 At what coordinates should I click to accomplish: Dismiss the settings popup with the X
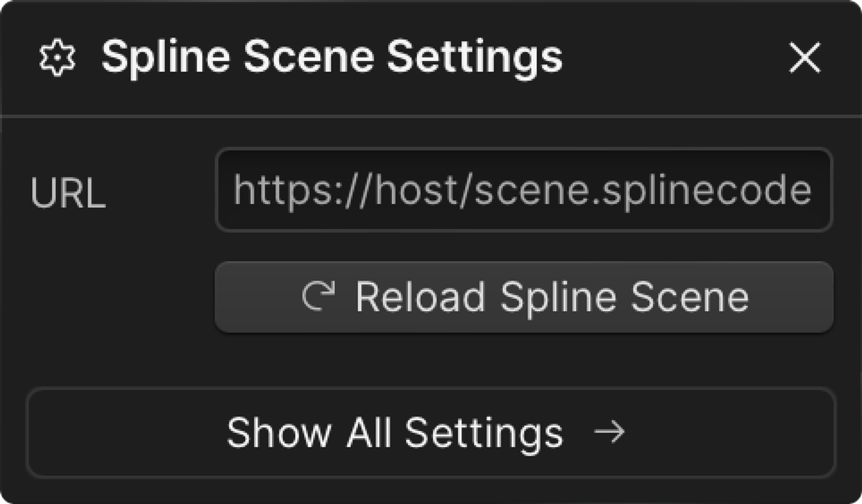pyautogui.click(x=804, y=58)
